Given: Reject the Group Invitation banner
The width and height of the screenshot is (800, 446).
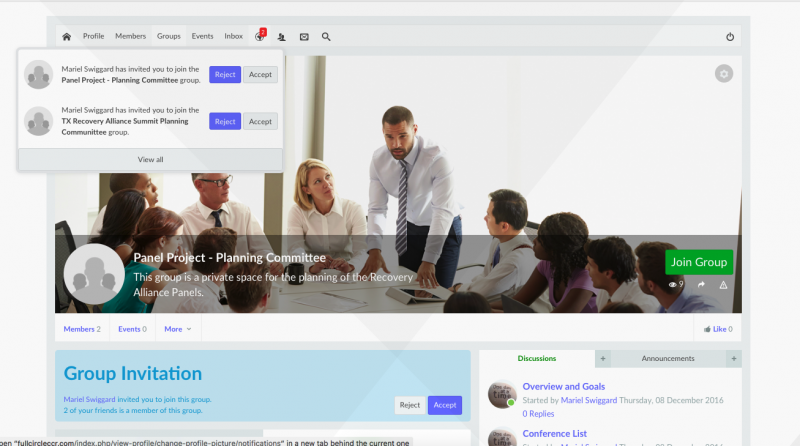Looking at the screenshot, I should point(410,405).
